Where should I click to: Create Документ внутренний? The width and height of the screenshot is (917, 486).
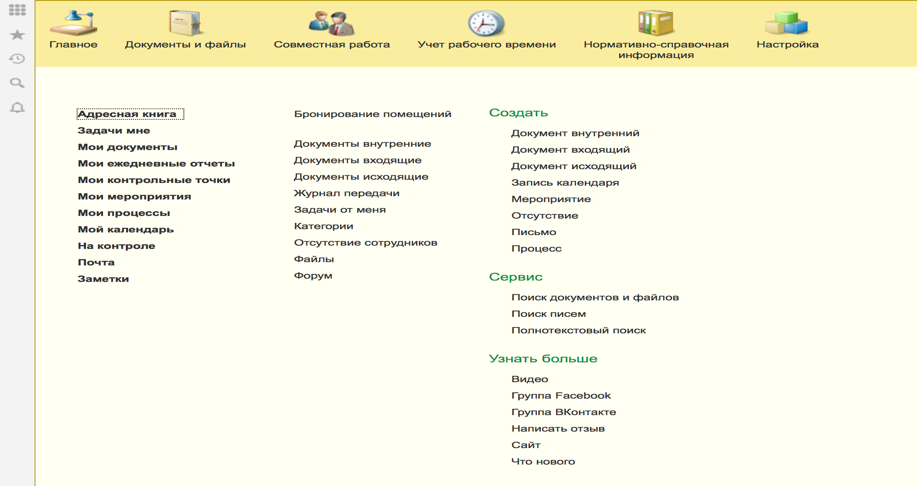[575, 133]
